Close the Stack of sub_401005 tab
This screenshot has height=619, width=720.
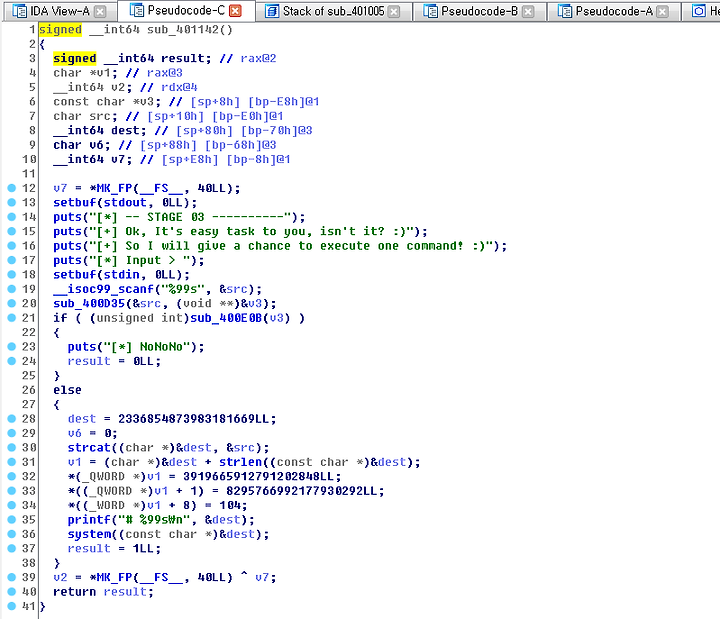(x=394, y=11)
